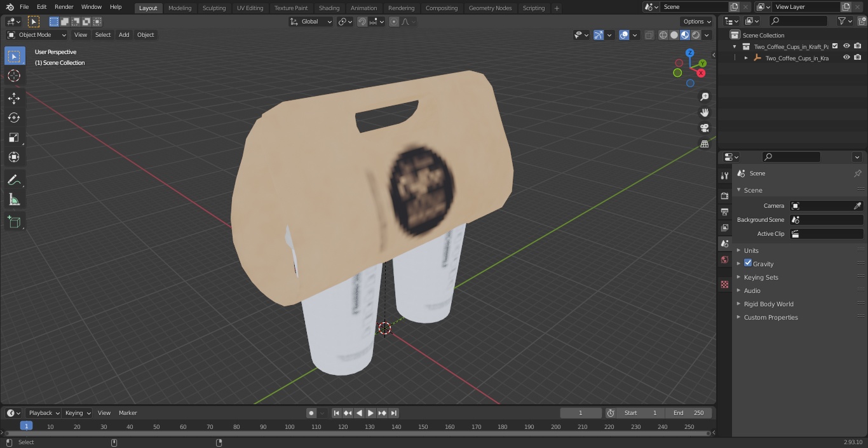Screen dimensions: 868x448
Task: Switch to the UV Editing workspace tab
Action: pyautogui.click(x=250, y=8)
